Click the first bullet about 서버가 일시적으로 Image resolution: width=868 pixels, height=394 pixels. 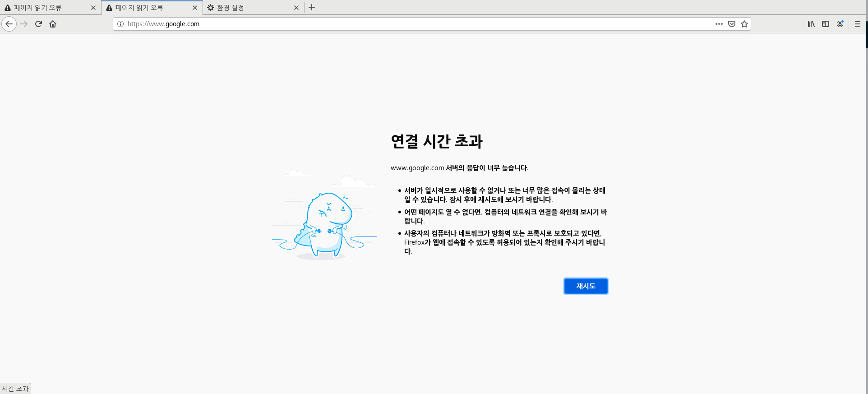(505, 195)
